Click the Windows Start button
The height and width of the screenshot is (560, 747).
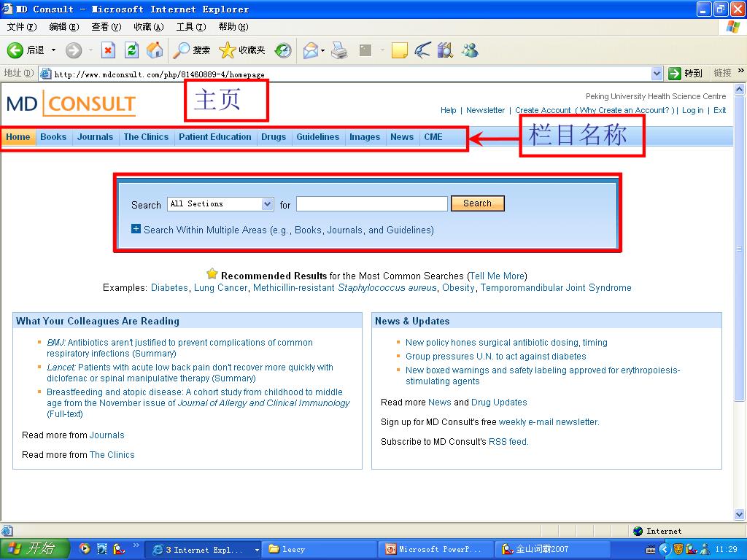[34, 549]
